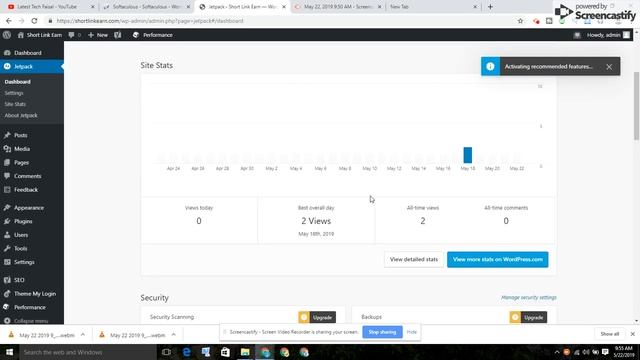
Task: Switch to the New Tab tab
Action: (433, 7)
